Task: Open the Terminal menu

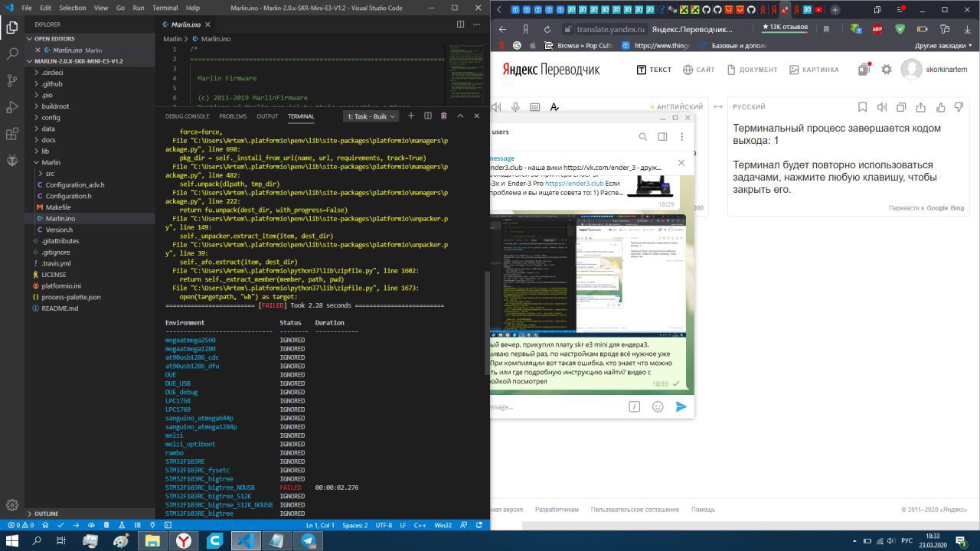Action: pos(165,8)
